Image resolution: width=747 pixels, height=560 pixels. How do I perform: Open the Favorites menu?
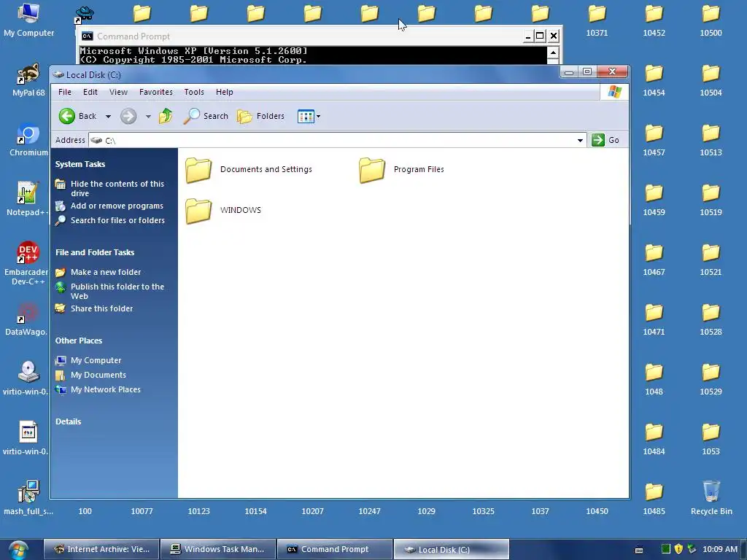(156, 92)
